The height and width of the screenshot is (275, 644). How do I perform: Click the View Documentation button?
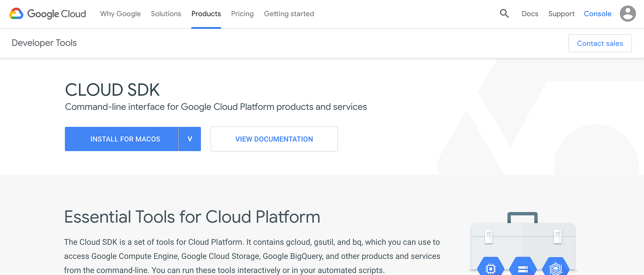[x=274, y=139]
